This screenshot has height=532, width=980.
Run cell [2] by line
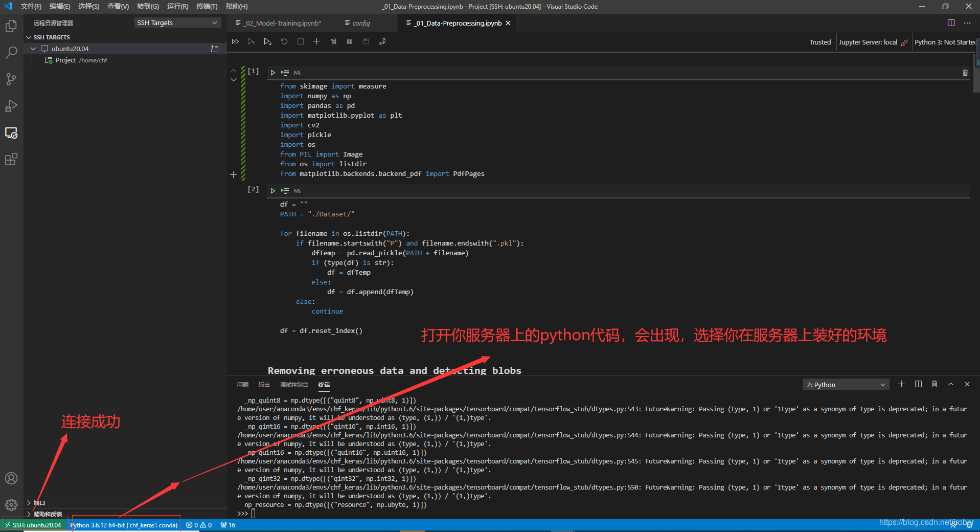(285, 191)
